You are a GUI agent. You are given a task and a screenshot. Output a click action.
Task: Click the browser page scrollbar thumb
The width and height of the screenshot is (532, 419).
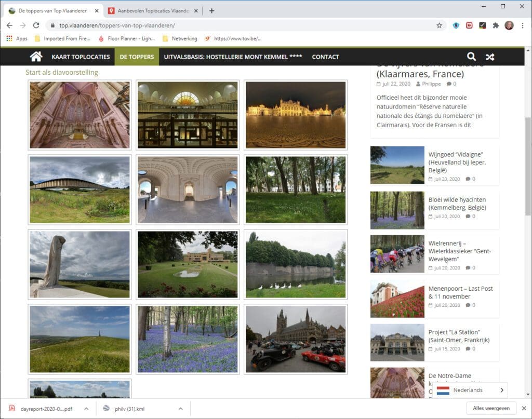coord(528,166)
